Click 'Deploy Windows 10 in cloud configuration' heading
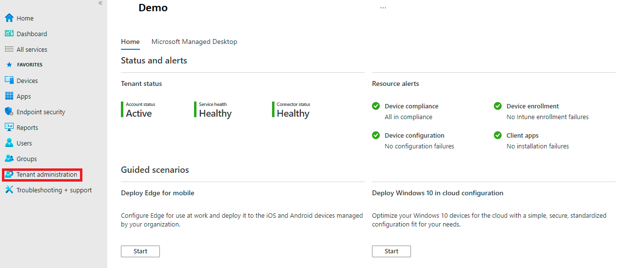Viewport: 644px width, 268px height. [x=438, y=193]
